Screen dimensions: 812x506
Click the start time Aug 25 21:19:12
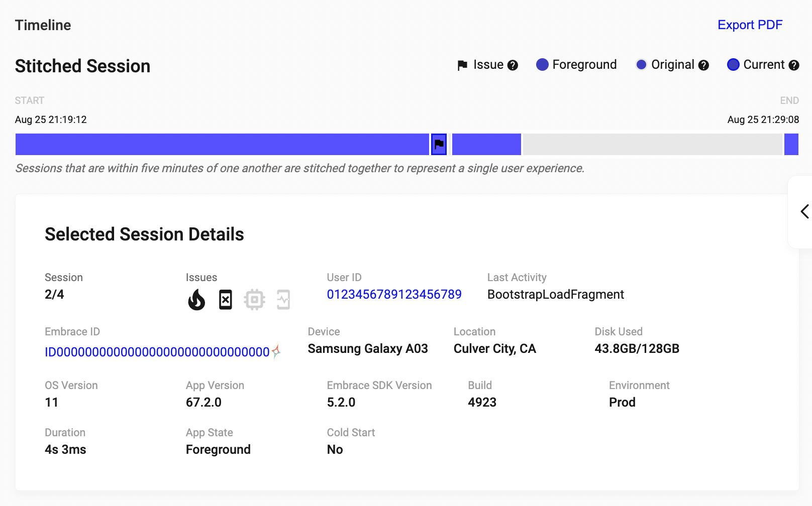[51, 119]
